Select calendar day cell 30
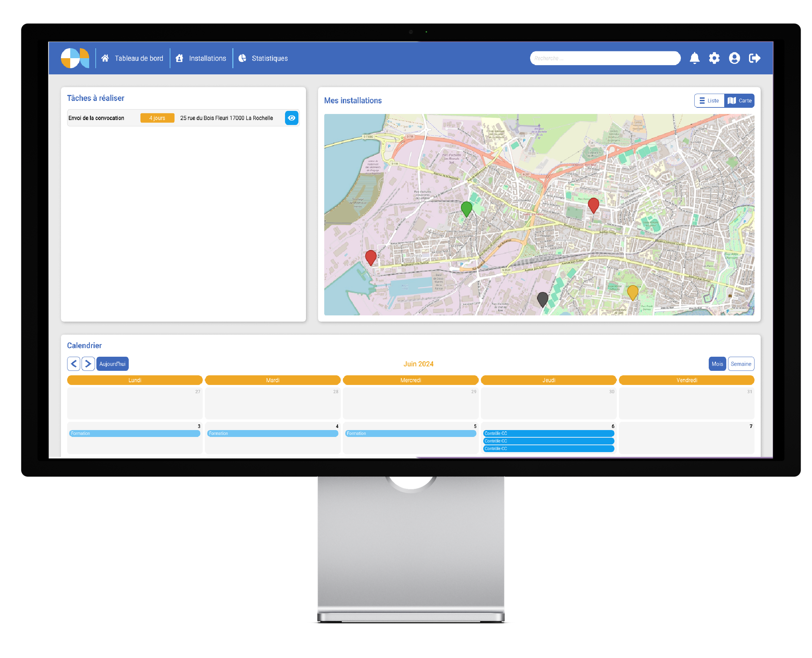 [548, 403]
